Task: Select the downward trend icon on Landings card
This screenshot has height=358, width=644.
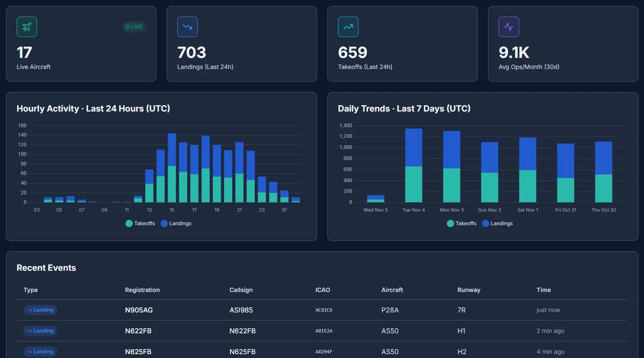Action: click(187, 26)
